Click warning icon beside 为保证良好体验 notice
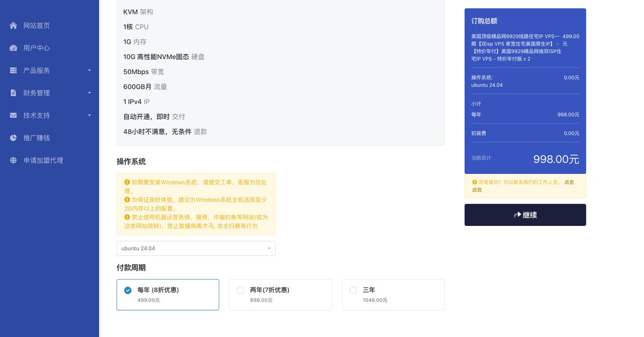This screenshot has height=337, width=644. point(127,200)
